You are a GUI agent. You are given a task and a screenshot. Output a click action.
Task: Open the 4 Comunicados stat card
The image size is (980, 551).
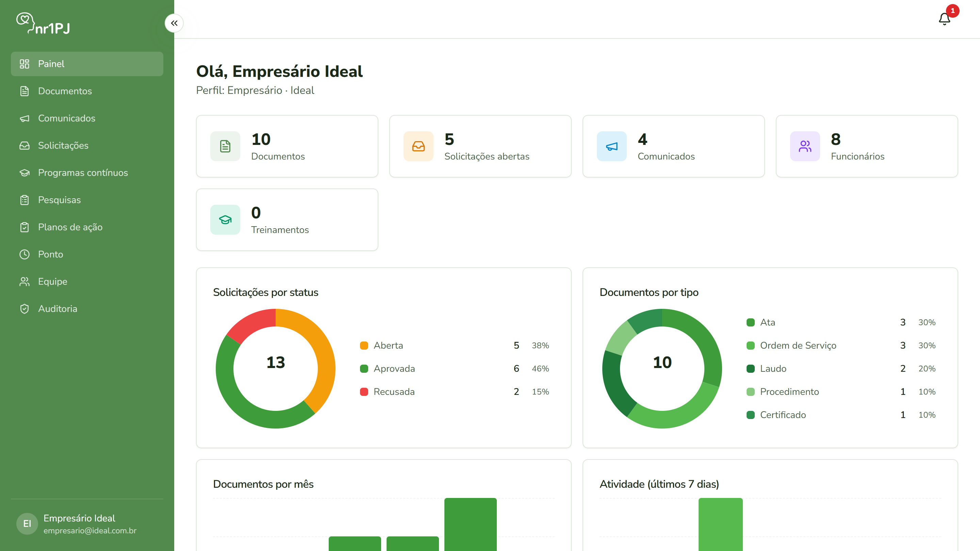click(674, 146)
